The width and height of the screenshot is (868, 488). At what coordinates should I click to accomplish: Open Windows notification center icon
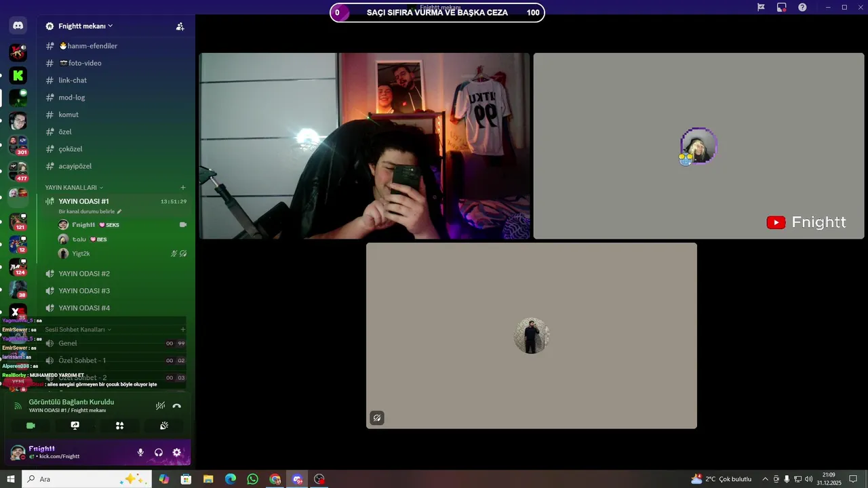[x=853, y=479]
